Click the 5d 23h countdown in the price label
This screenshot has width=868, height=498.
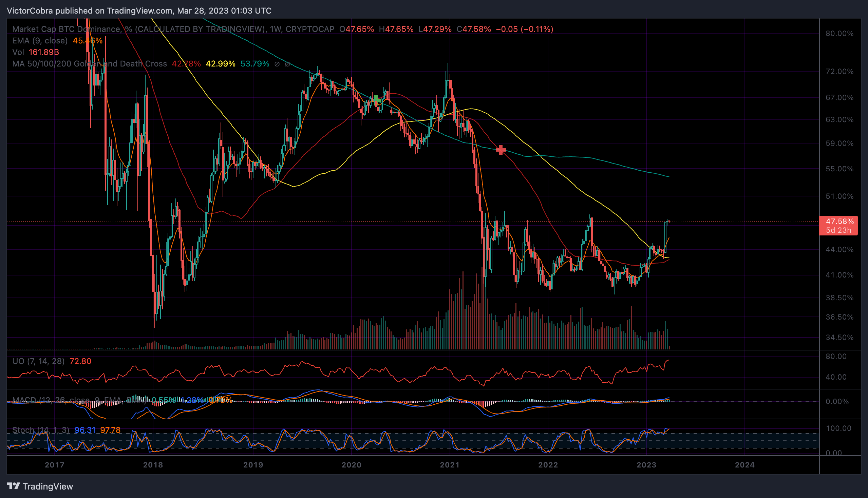[x=838, y=230]
